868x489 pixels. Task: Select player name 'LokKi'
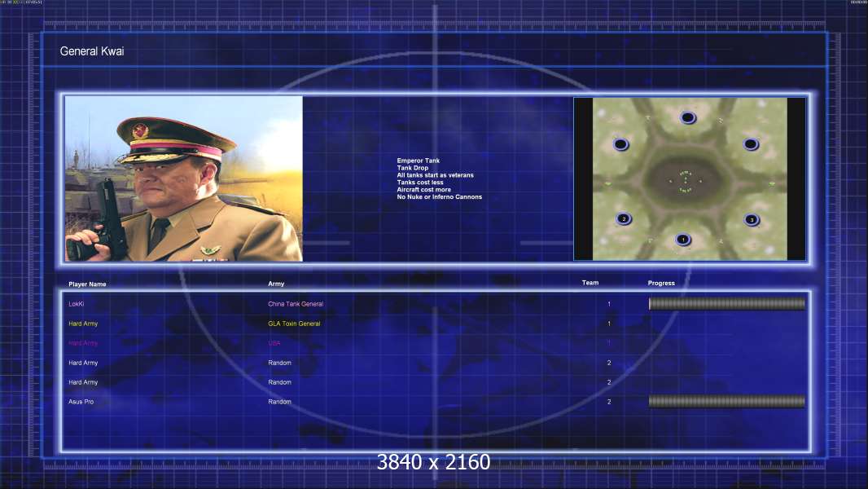(77, 304)
